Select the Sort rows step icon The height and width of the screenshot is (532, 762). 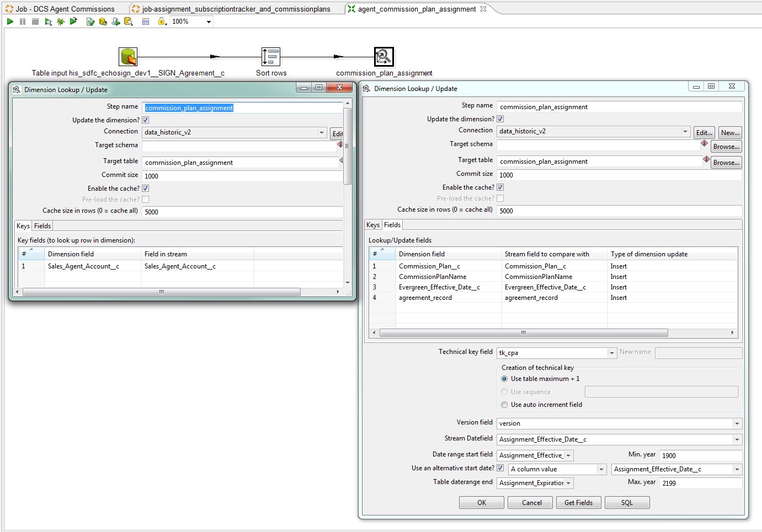(x=270, y=57)
